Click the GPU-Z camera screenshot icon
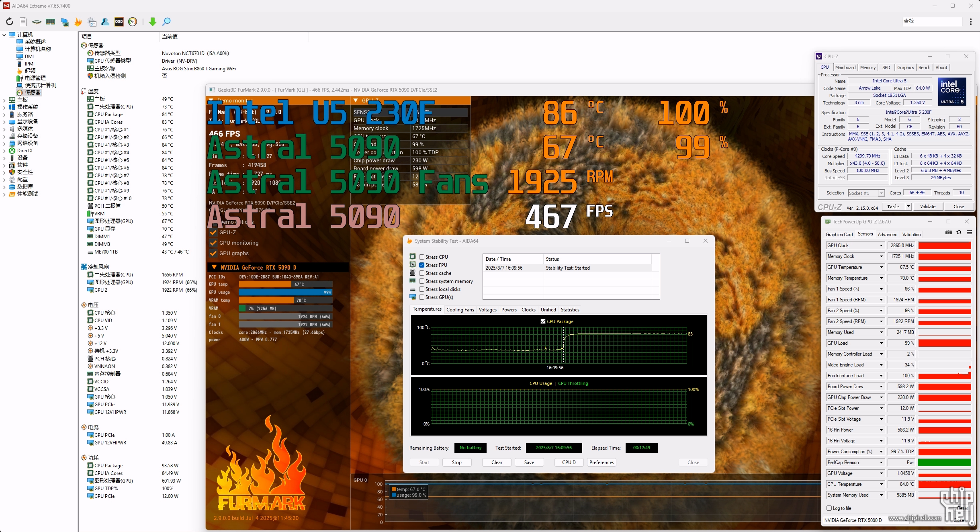The width and height of the screenshot is (980, 532). (949, 233)
